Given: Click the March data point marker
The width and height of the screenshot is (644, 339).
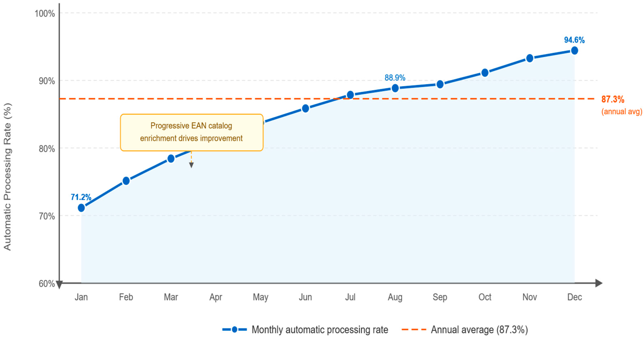Looking at the screenshot, I should coord(171,158).
